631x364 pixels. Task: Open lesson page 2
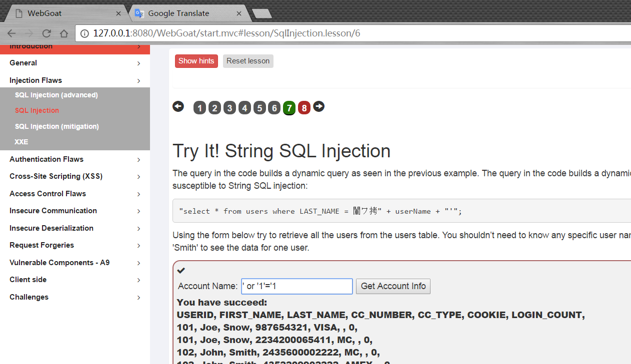click(214, 108)
